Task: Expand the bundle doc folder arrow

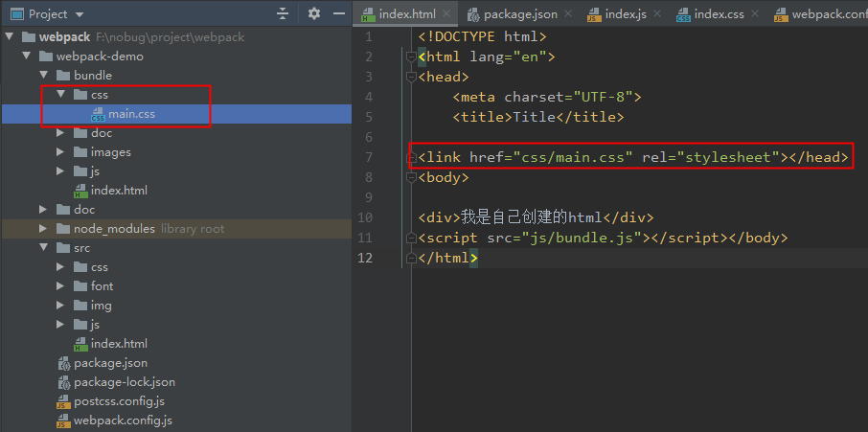Action: coord(61,133)
